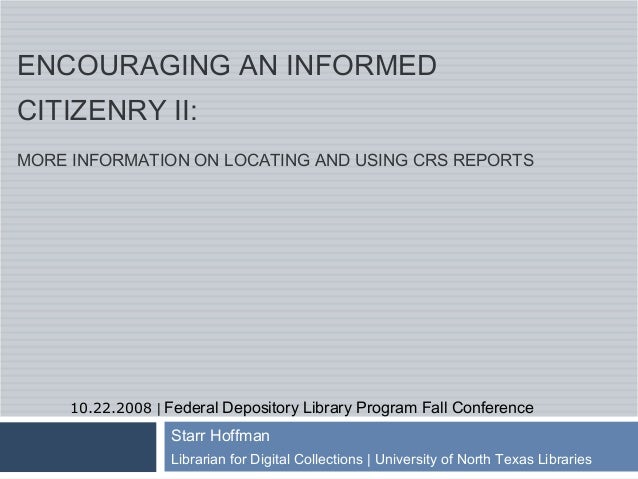Click "Federal Depository Library Program Fall Conference" text

349,408
